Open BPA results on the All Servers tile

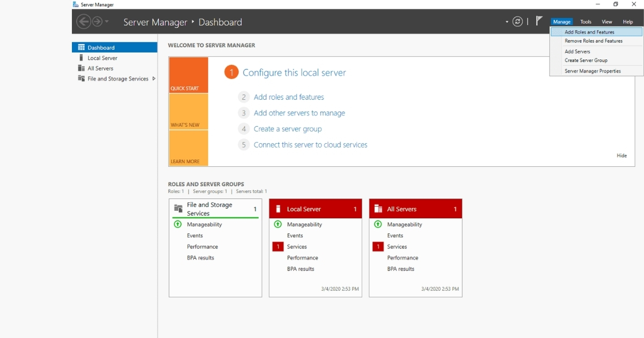pos(401,269)
